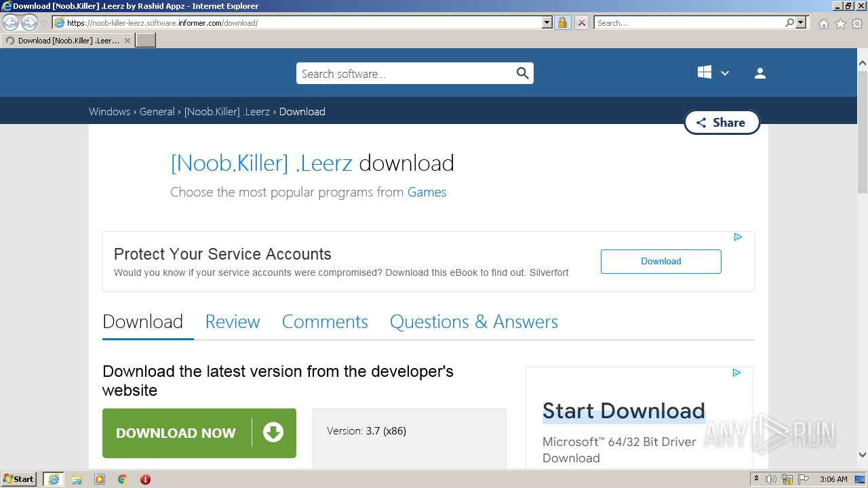This screenshot has height=488, width=868.
Task: Click the Share button
Action: [722, 123]
